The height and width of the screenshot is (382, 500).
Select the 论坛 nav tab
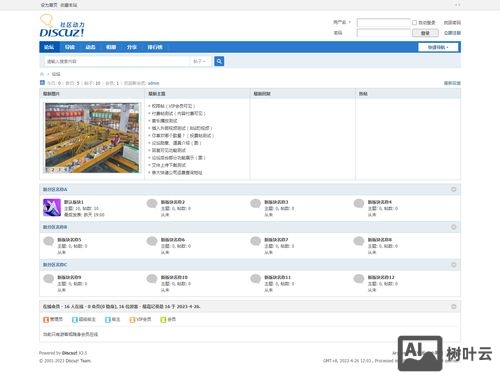click(x=49, y=47)
